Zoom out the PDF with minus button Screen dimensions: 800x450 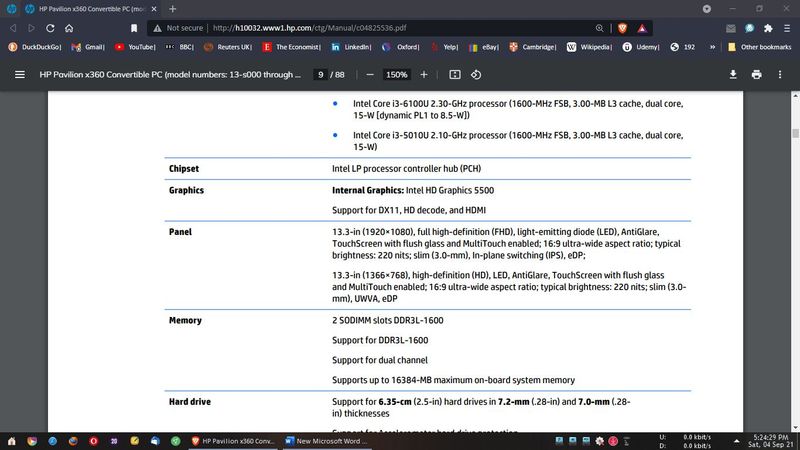tap(370, 74)
